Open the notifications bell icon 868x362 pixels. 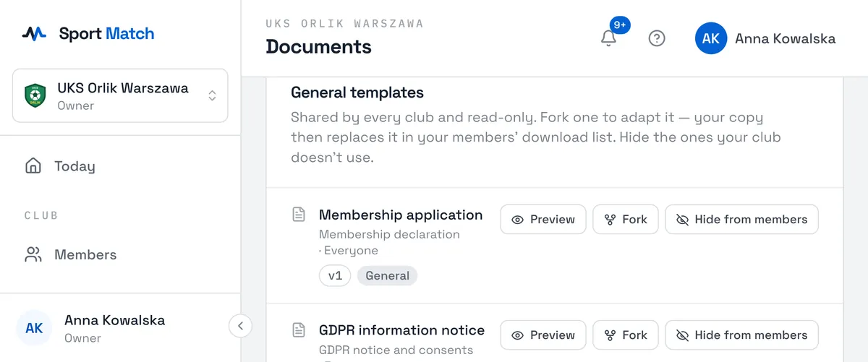coord(609,38)
